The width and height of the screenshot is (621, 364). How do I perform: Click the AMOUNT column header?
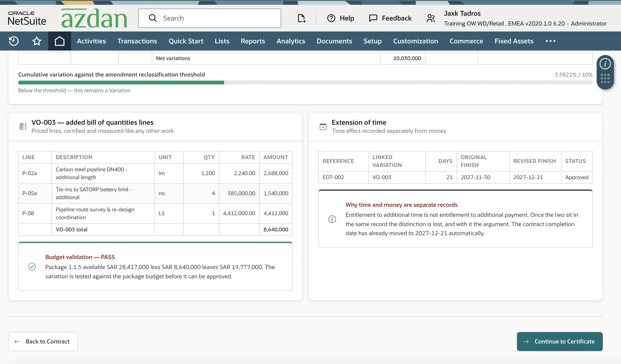point(275,157)
